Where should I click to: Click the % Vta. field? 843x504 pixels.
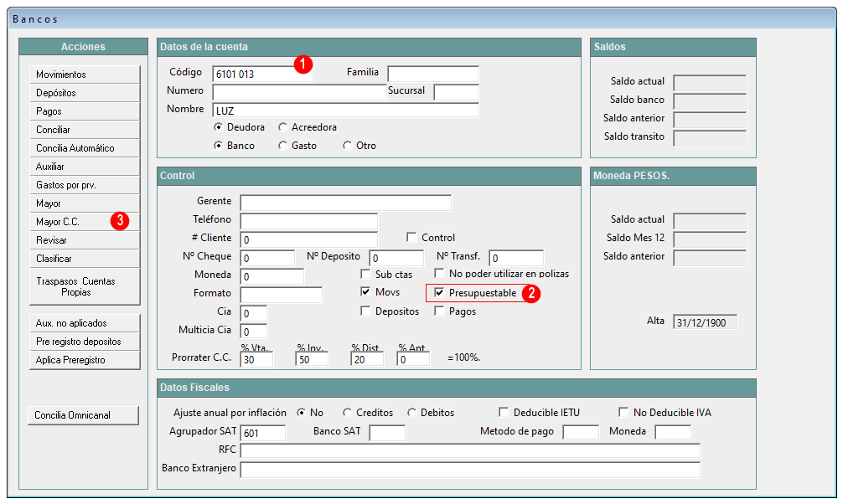256,359
